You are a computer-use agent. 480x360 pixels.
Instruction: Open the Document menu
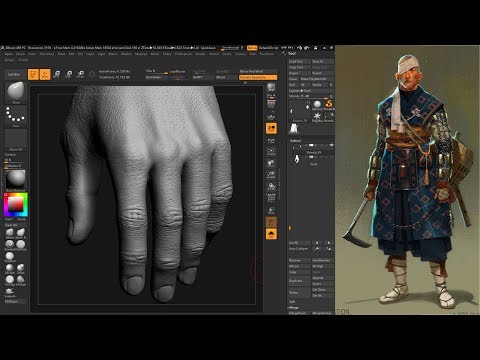(x=47, y=54)
